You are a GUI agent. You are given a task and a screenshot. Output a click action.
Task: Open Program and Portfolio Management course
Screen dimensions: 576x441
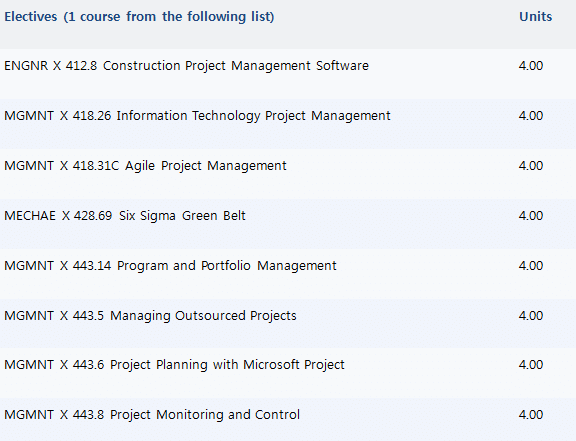[170, 266]
